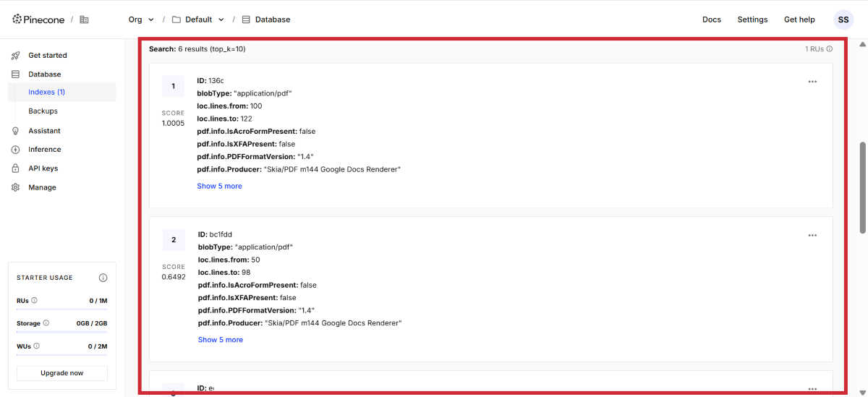Click the Manage gear icon

click(15, 187)
